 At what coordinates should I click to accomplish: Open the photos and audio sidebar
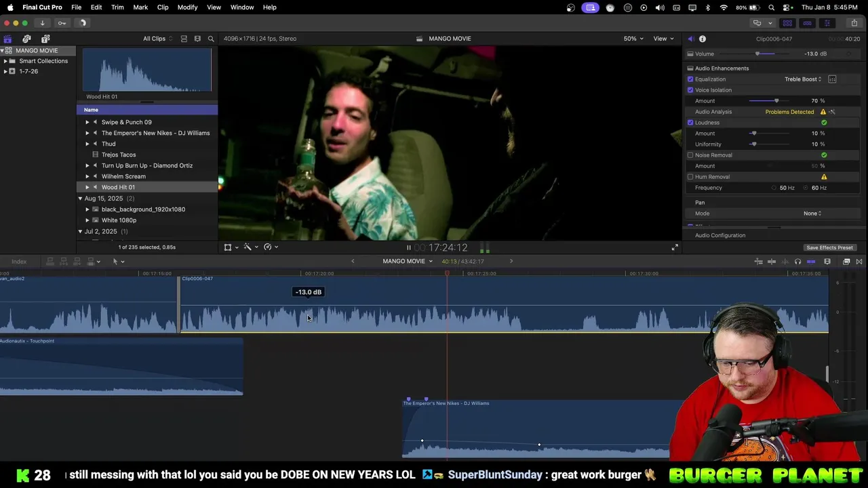click(x=26, y=39)
